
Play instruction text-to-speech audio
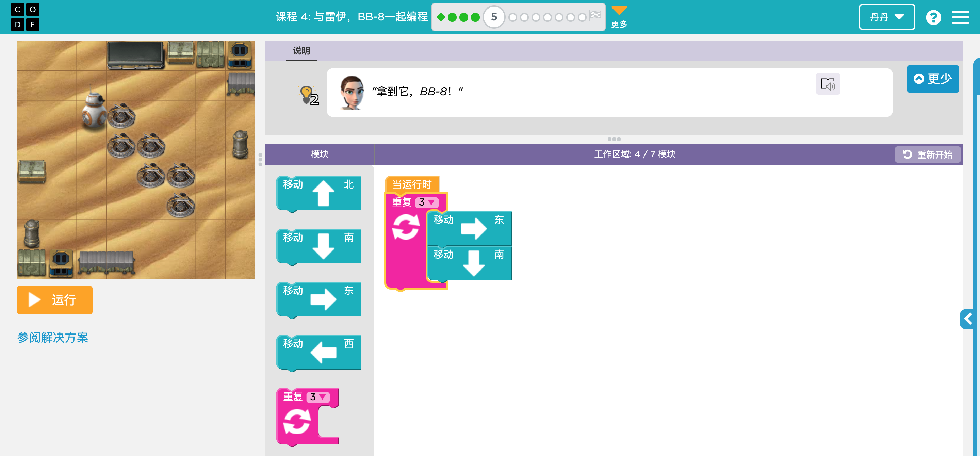828,84
